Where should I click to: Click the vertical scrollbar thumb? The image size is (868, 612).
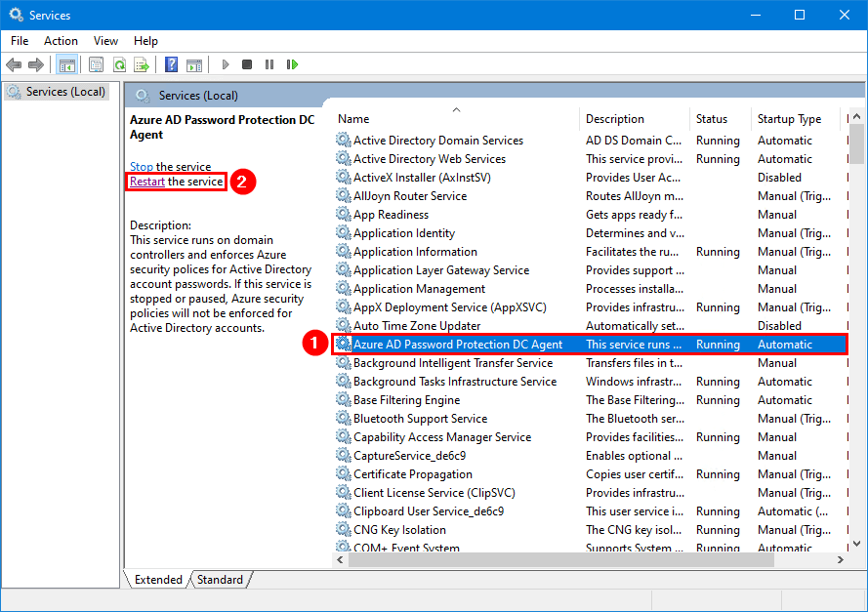click(x=856, y=143)
